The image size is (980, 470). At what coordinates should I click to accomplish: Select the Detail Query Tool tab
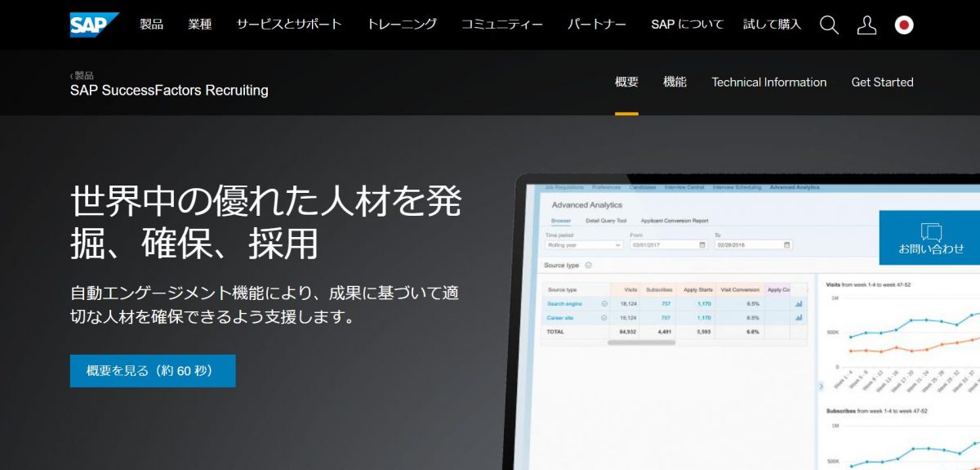click(606, 221)
